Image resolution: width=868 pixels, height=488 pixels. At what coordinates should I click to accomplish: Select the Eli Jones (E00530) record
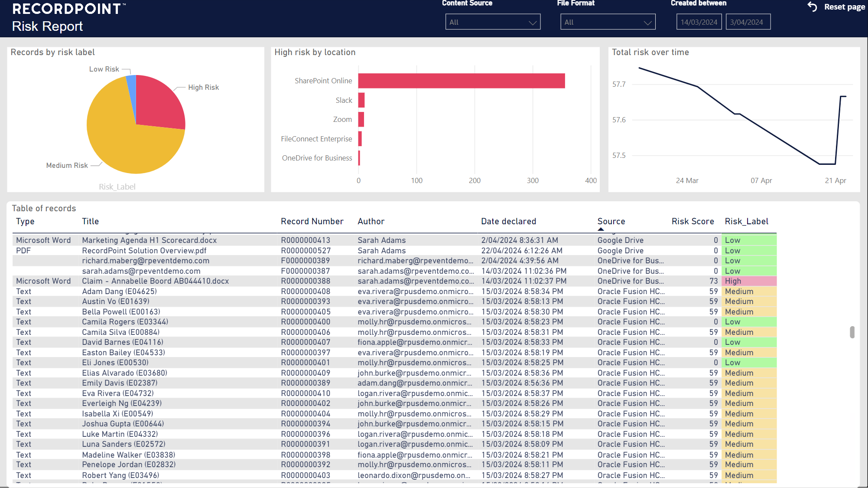click(394, 363)
